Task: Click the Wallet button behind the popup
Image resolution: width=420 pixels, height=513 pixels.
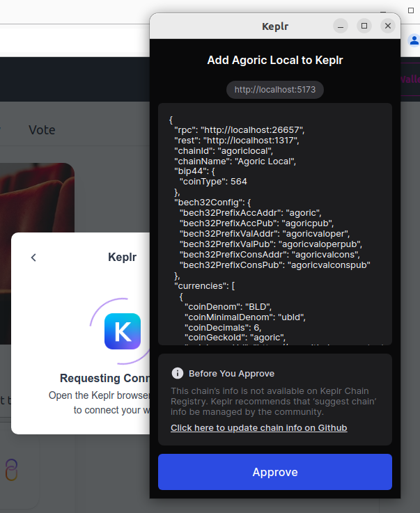Action: tap(410, 79)
